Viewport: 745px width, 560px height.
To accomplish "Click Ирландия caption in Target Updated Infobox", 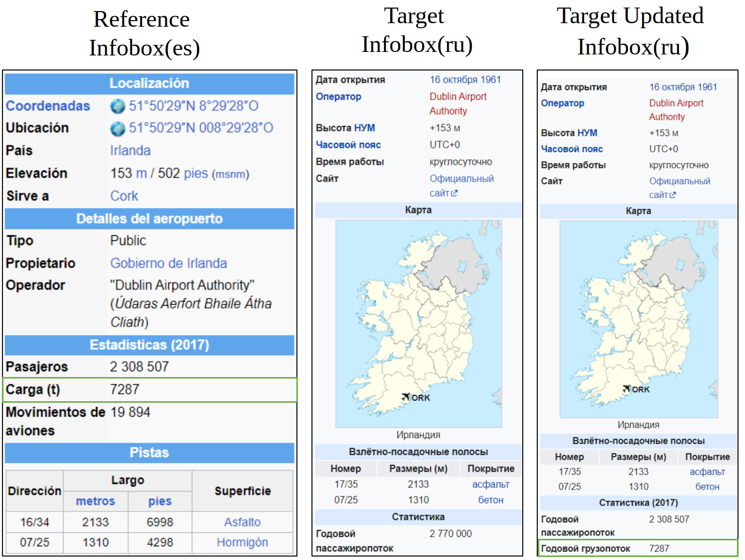I will 639,425.
